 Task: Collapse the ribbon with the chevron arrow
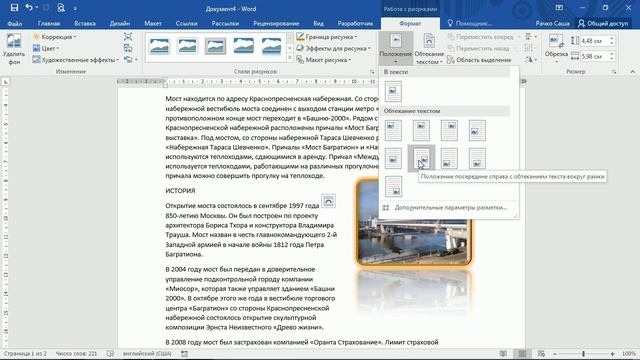pos(632,71)
